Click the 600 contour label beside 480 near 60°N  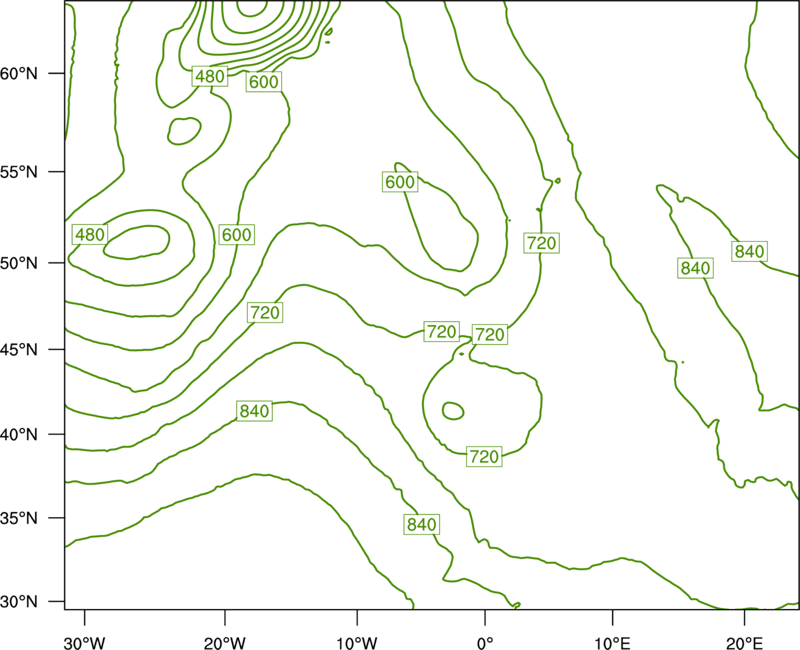tap(264, 82)
